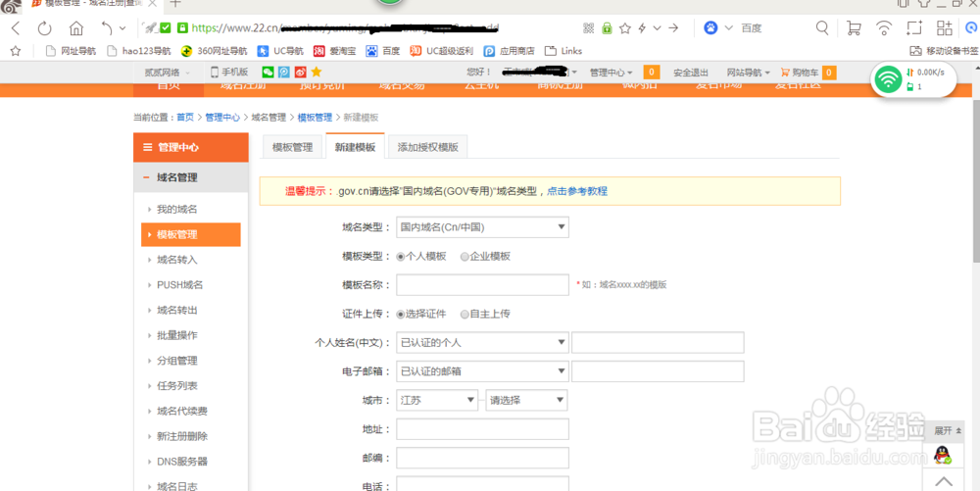Click the magnifier search icon
Viewport: 980px width, 491px height.
(822, 27)
